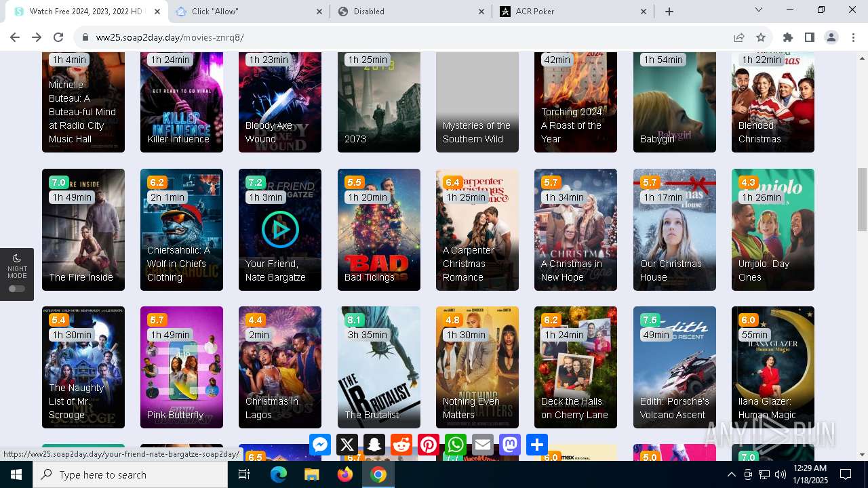Screen dimensions: 868x488
Task: Open The Brutalist movie poster
Action: click(379, 367)
